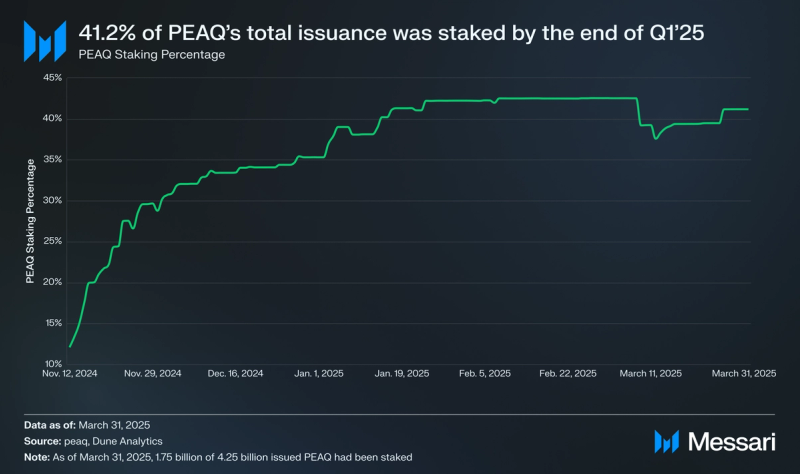Click the Feb. 5, 2025 x-axis date
Viewport: 800px width, 474px height.
tap(485, 373)
